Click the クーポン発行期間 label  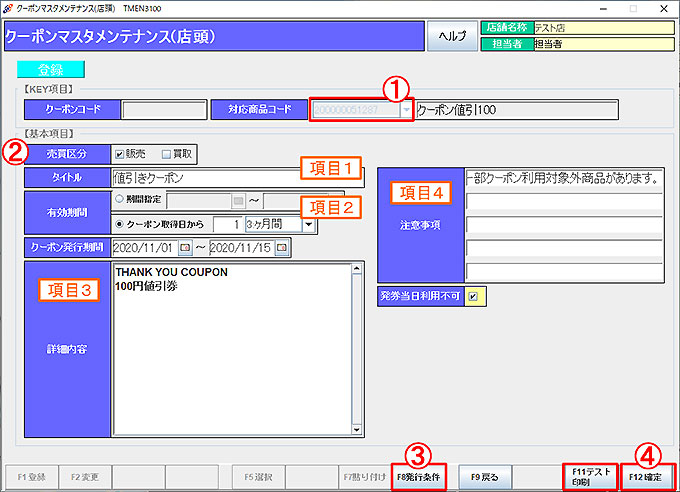(67, 248)
